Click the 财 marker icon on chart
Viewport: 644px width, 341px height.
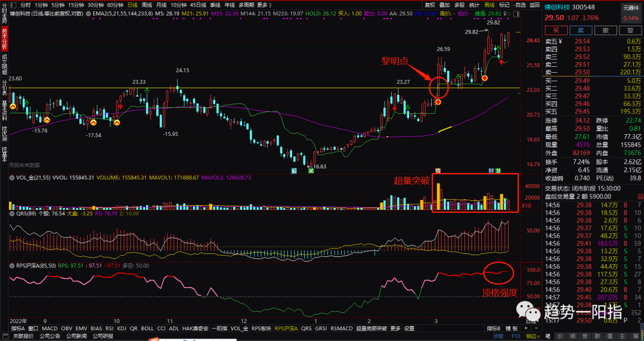[x=491, y=170]
